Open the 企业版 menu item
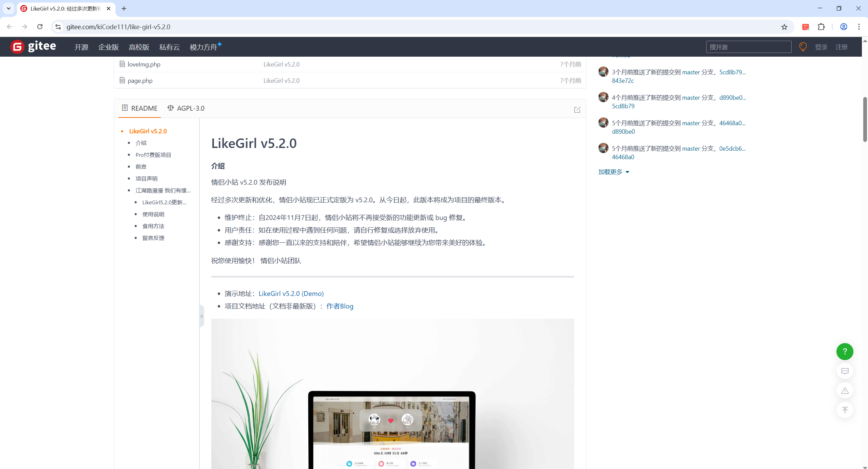Image resolution: width=868 pixels, height=469 pixels. [109, 47]
